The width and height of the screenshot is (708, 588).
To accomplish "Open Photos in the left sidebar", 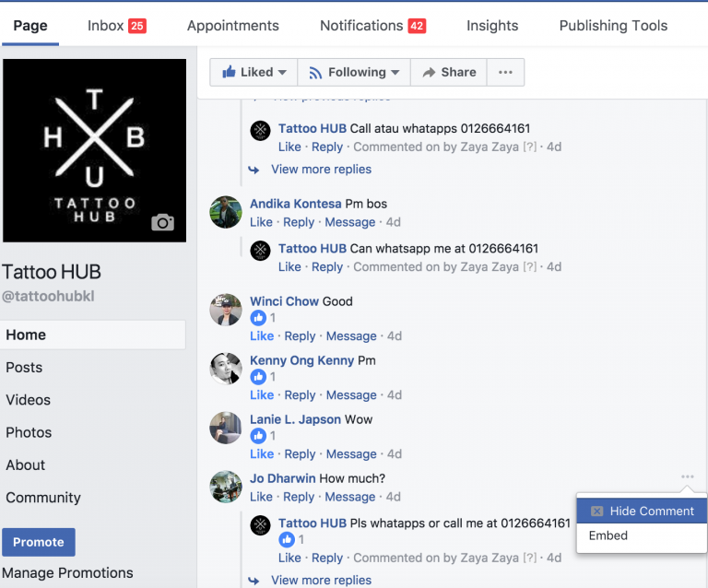I will coord(29,432).
